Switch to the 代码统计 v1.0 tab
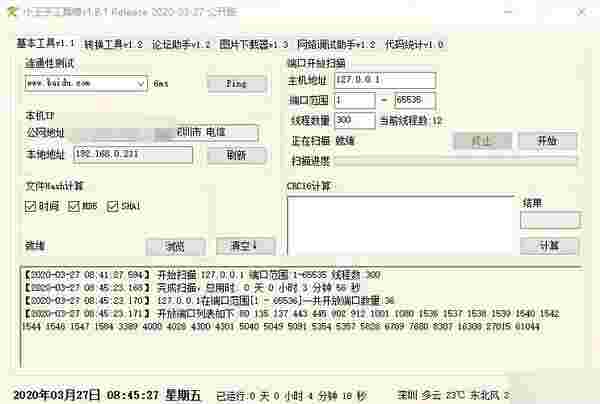This screenshot has height=404, width=600. tap(414, 44)
